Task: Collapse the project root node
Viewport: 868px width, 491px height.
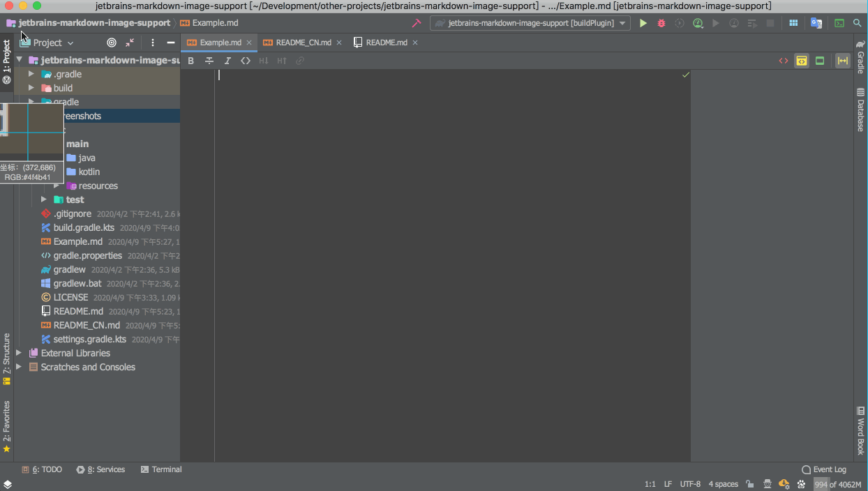Action: coord(19,60)
